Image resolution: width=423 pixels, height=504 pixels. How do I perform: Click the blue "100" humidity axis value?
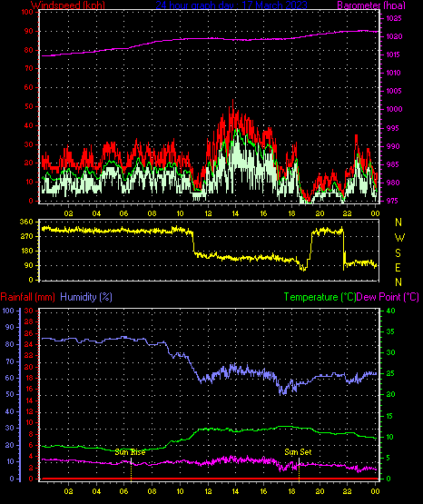point(8,311)
